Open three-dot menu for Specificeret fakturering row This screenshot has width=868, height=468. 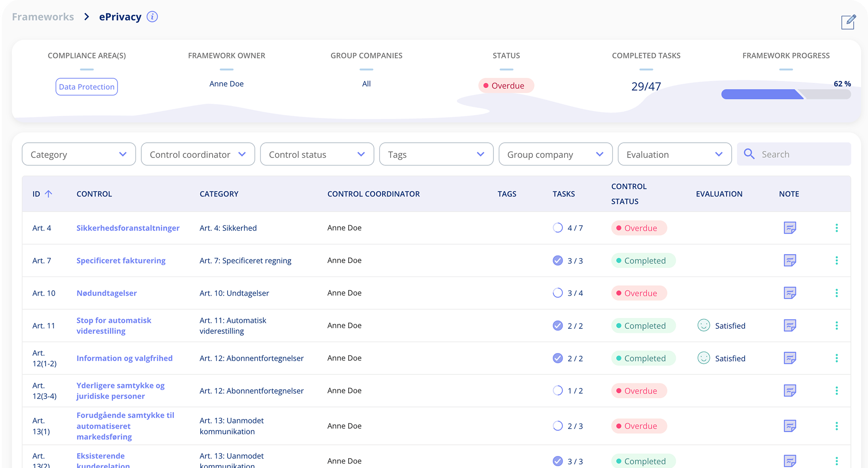coord(837,260)
